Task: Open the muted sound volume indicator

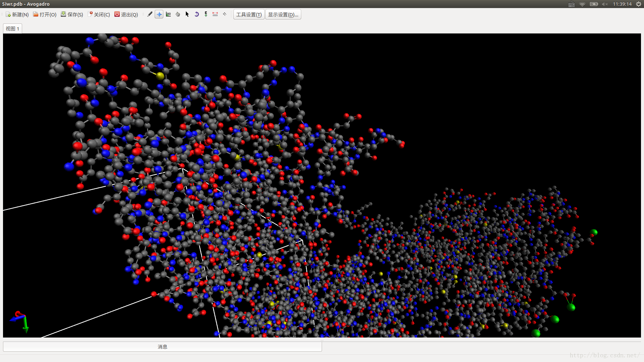Action: pyautogui.click(x=605, y=4)
